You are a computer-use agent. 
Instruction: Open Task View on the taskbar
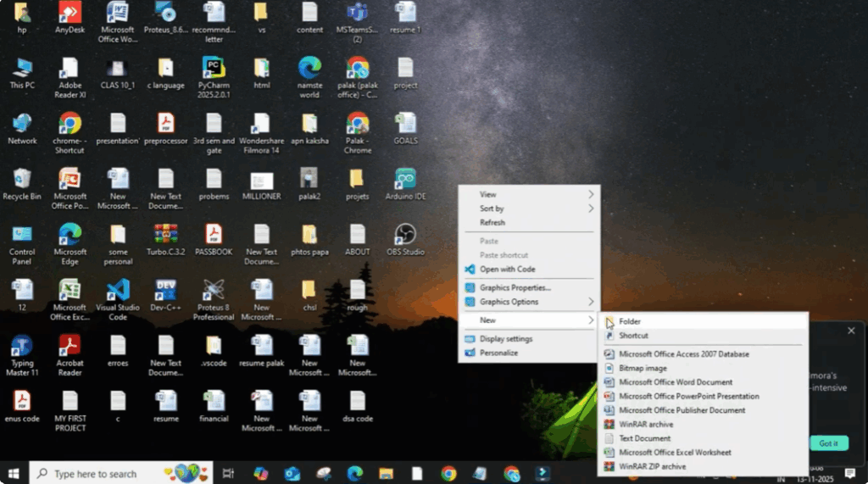[x=228, y=474]
